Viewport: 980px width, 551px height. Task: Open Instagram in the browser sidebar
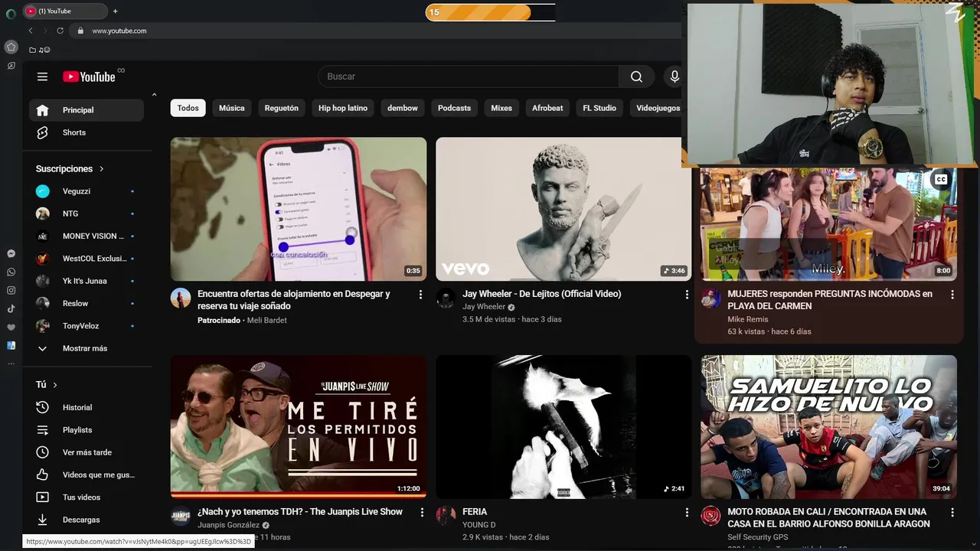click(x=11, y=290)
